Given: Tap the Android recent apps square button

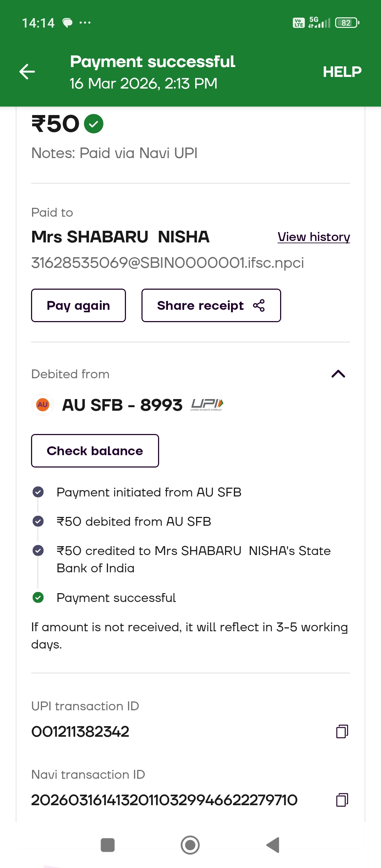Looking at the screenshot, I should 108,845.
